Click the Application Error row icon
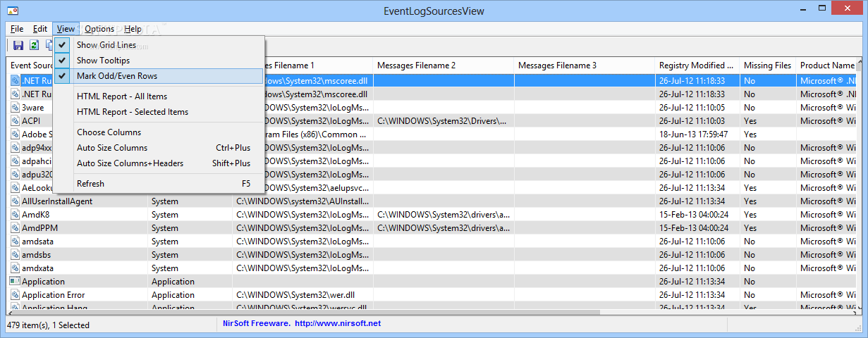The image size is (868, 338). pyautogui.click(x=16, y=295)
